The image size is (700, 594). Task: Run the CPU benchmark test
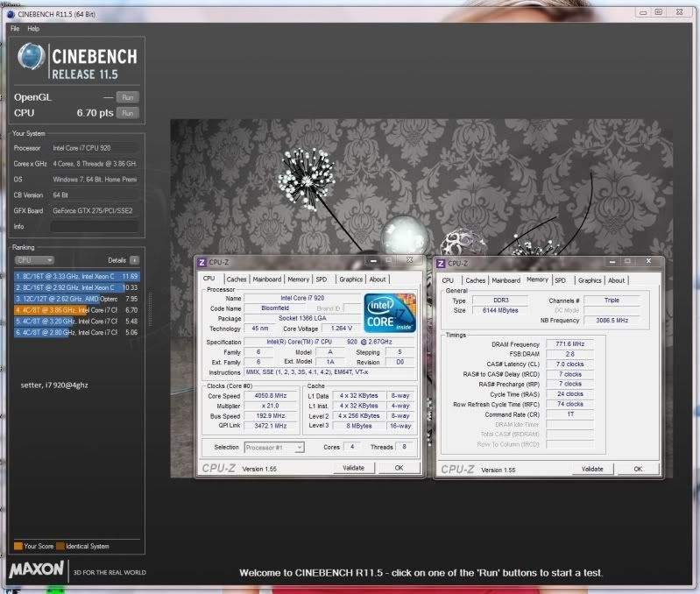pos(128,113)
